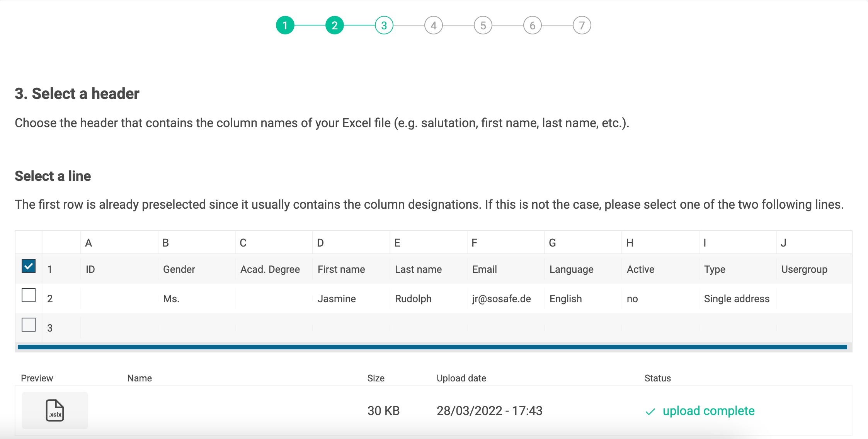Uncheck the row 1 header checkbox
This screenshot has height=439, width=868.
click(29, 266)
